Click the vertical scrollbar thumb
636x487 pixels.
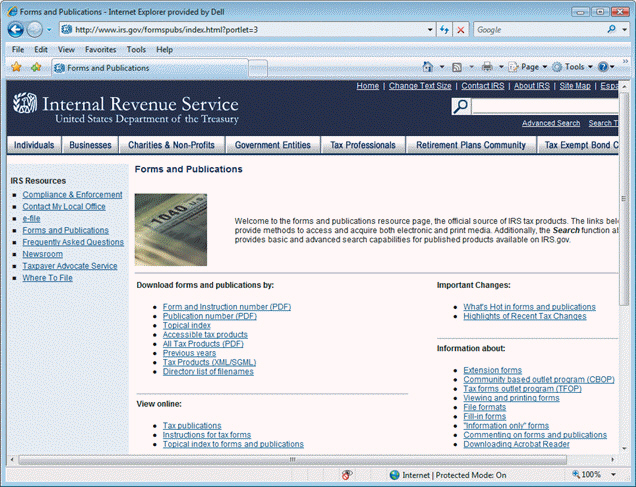tap(623, 199)
